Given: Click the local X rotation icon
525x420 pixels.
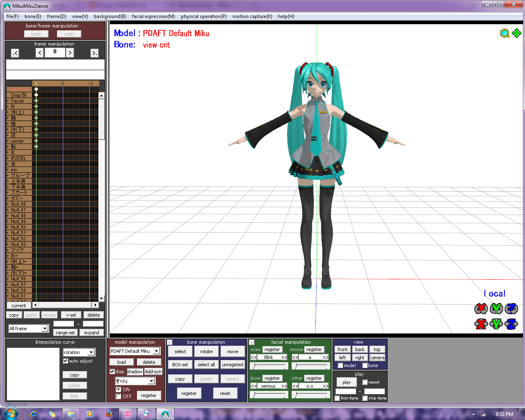Looking at the screenshot, I should (481, 308).
